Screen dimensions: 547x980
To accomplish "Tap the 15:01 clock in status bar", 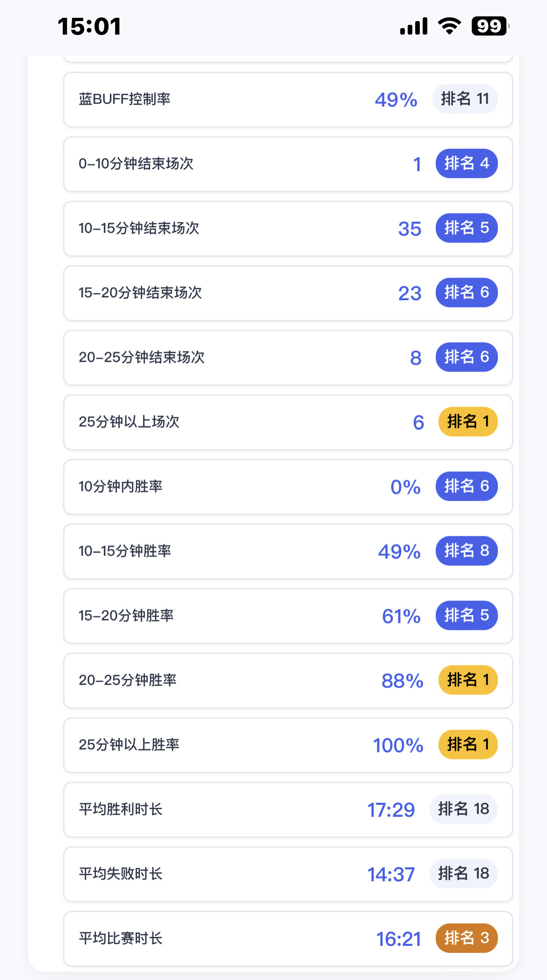I will click(x=89, y=26).
